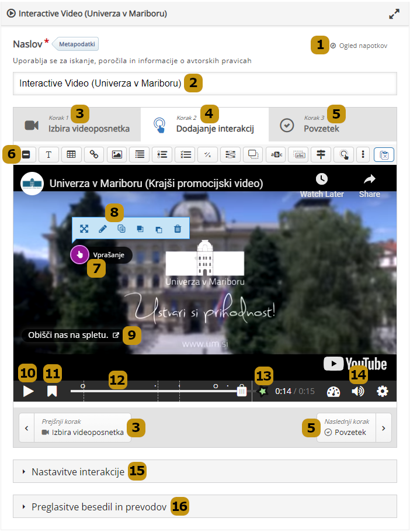Open the bookmarks menu in player bar
Screen dimensions: 410x532
[52, 391]
